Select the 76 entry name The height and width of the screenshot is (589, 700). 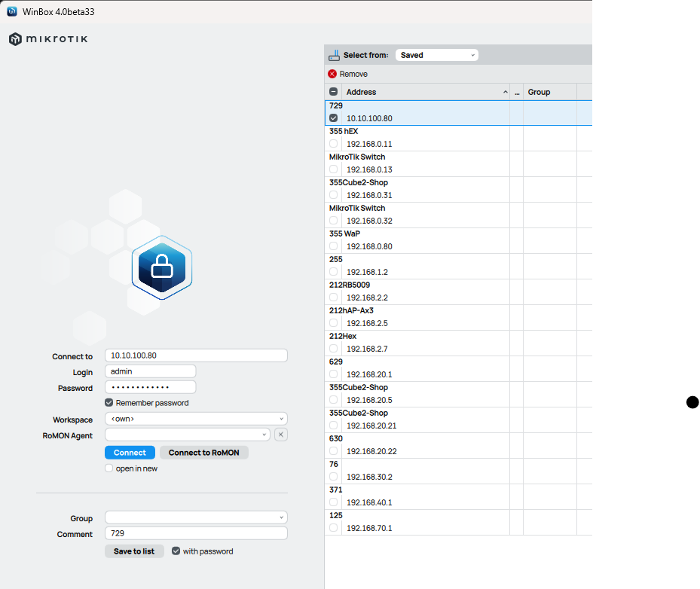point(334,464)
